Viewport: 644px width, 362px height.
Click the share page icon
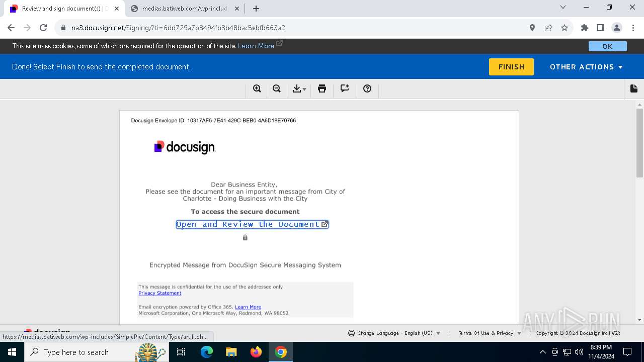click(548, 28)
